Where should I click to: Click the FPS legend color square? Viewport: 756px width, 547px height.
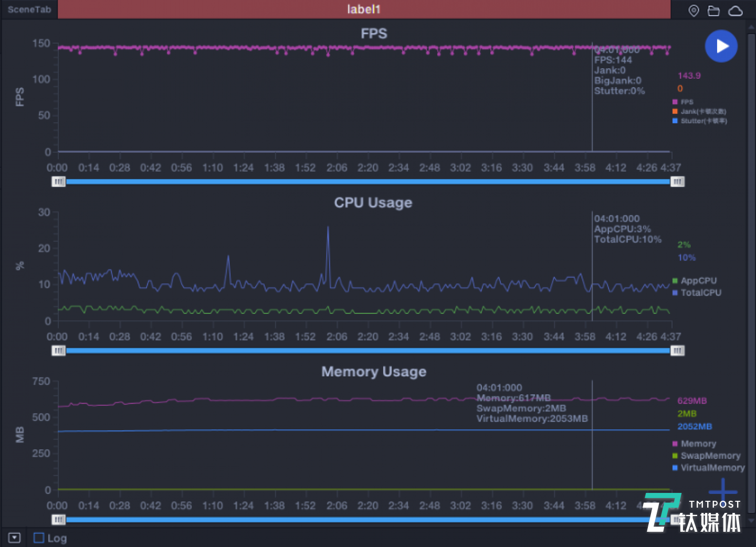click(675, 102)
